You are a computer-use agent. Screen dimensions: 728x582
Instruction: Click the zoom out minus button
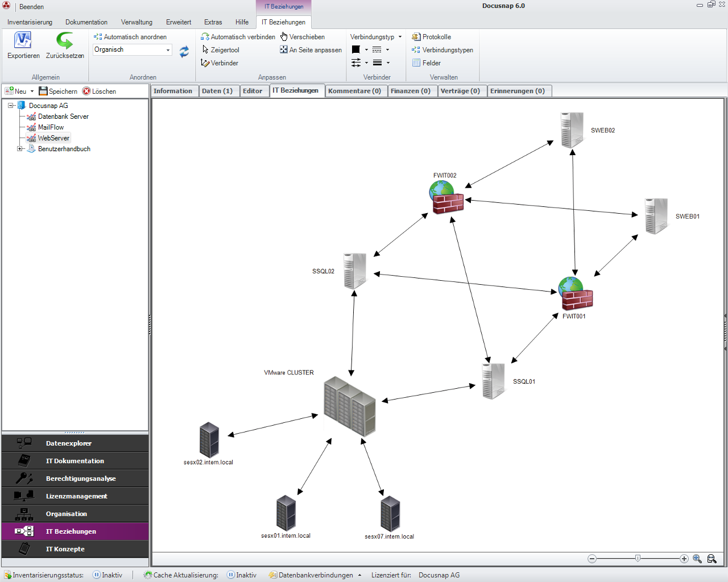(x=592, y=559)
